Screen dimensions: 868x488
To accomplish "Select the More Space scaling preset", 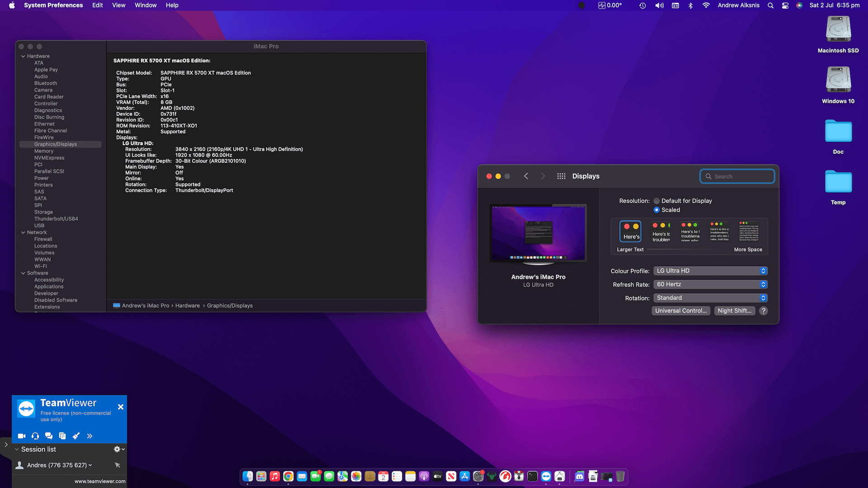I will (x=748, y=231).
